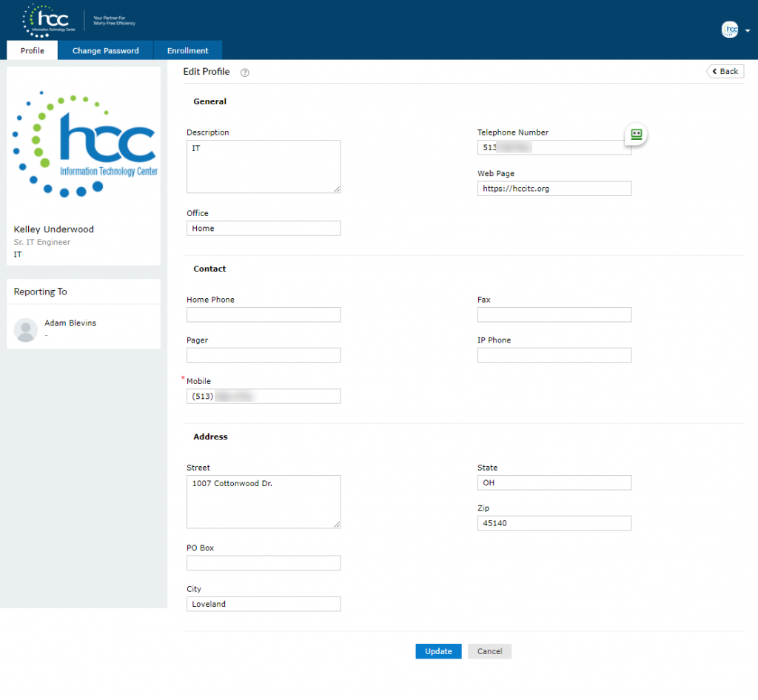Focus the Description text area
Screen dimensions: 758x700
click(264, 166)
